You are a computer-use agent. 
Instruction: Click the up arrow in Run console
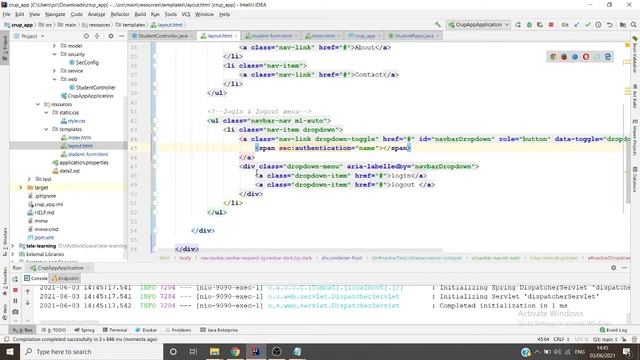tap(27, 291)
